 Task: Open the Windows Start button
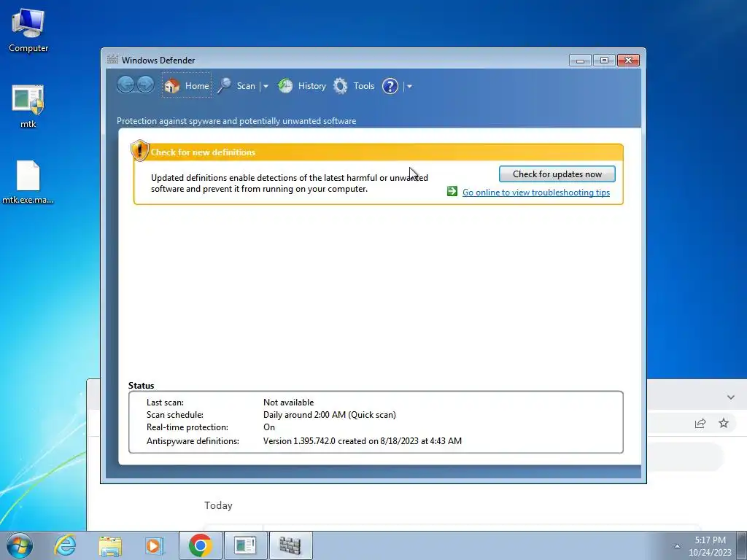20,545
